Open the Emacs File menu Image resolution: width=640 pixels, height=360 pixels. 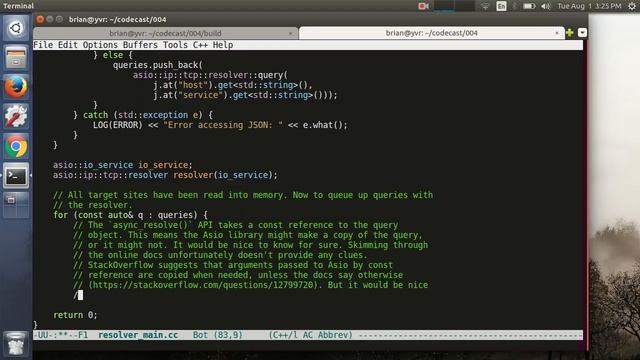[43, 45]
